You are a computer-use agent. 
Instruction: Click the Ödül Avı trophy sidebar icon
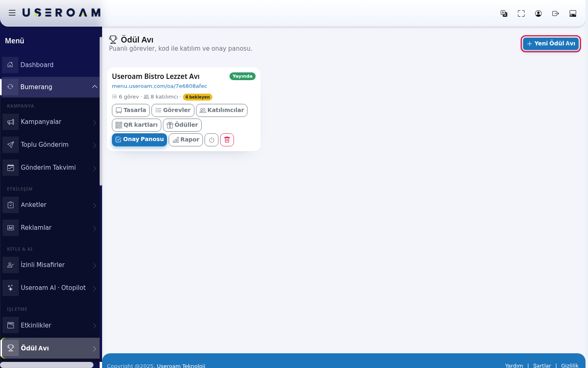point(11,348)
